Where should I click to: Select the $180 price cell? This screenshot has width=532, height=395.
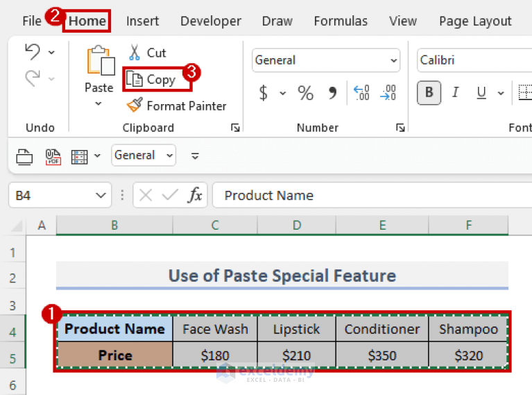click(x=215, y=355)
